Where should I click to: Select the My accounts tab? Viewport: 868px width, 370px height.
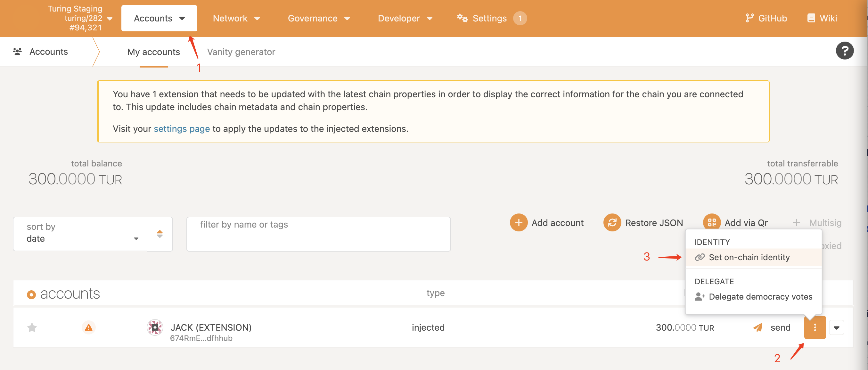pyautogui.click(x=154, y=52)
